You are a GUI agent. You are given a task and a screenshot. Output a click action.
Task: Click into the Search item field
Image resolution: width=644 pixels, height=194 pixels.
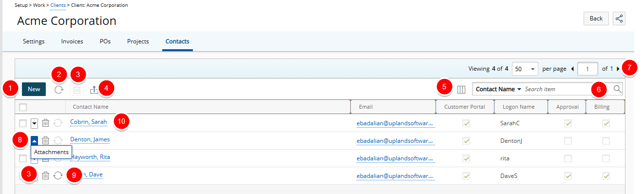click(x=568, y=89)
